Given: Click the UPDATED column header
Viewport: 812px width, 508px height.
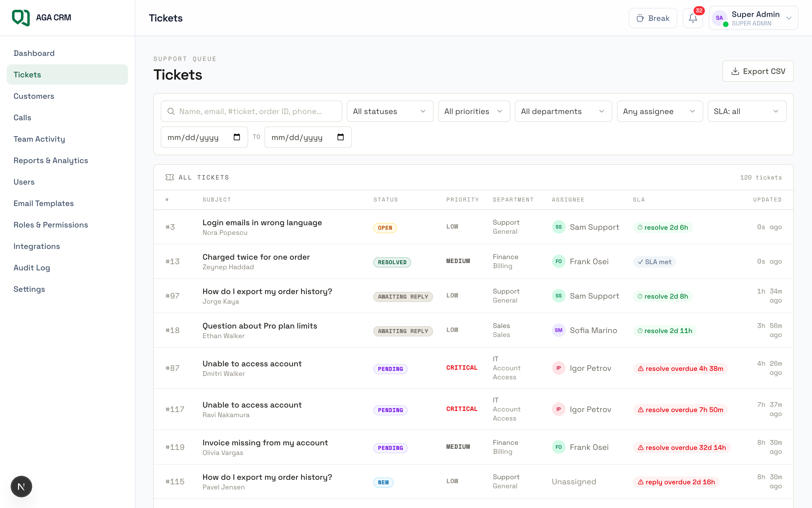Looking at the screenshot, I should click(x=767, y=200).
